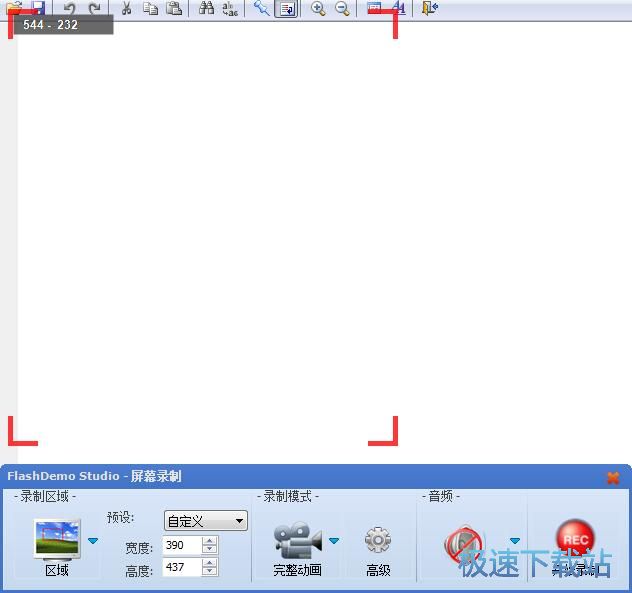Click the 高度 height input field
632x593 pixels.
182,567
